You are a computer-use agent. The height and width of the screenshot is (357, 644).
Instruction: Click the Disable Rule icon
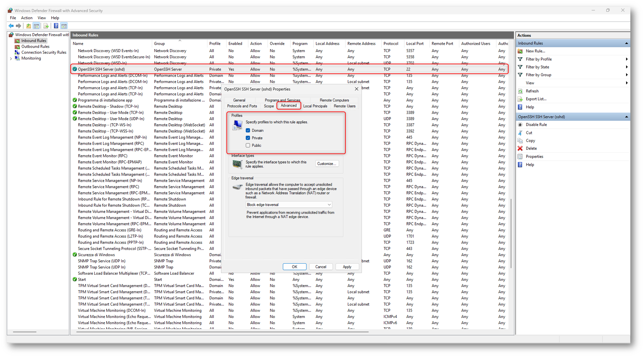tap(520, 125)
